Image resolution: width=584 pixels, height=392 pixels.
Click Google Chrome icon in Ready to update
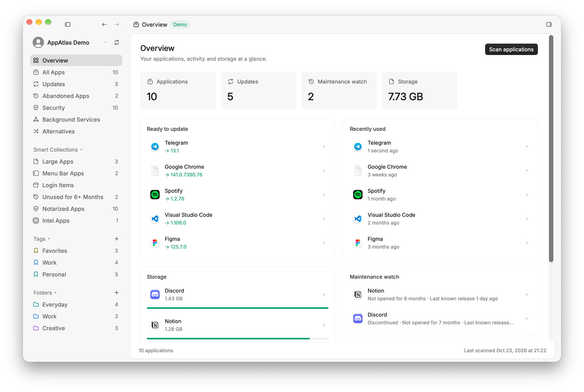(155, 171)
